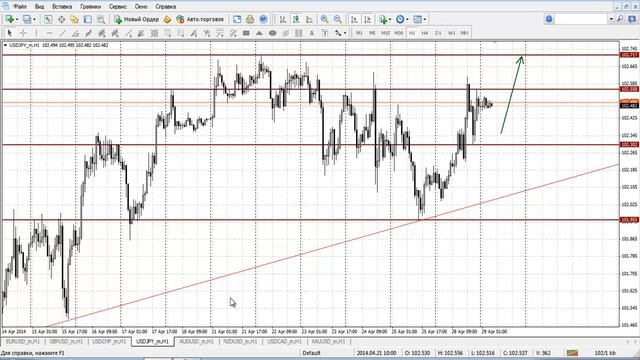The width and height of the screenshot is (640, 360).
Task: Switch timeframe to M30
Action: pyautogui.click(x=399, y=33)
